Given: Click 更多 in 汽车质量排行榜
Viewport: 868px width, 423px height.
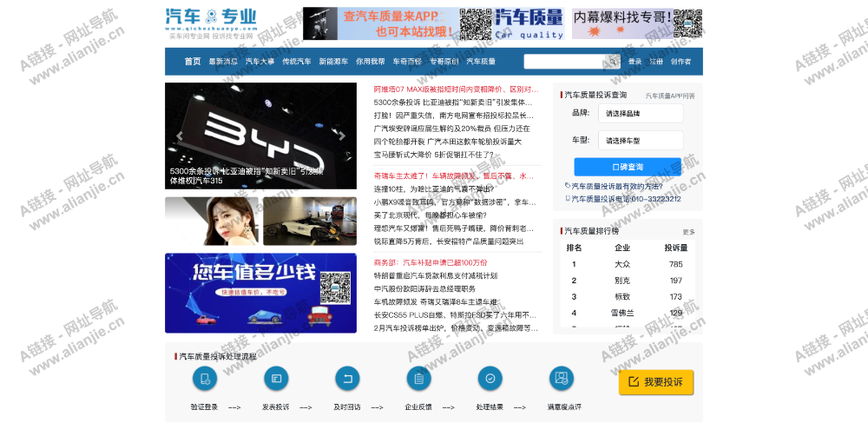Looking at the screenshot, I should point(688,232).
